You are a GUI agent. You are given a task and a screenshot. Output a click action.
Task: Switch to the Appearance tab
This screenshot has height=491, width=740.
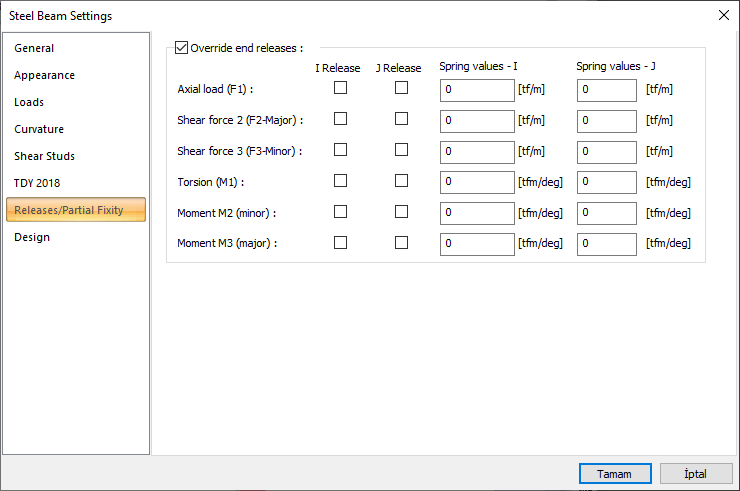(x=44, y=75)
